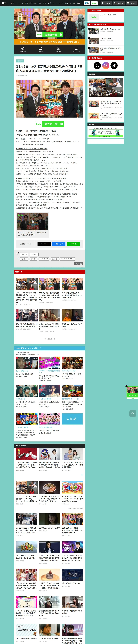This screenshot has height=644, width=138.
Task: Open 番組表 button in header
Action: (x=131, y=3)
